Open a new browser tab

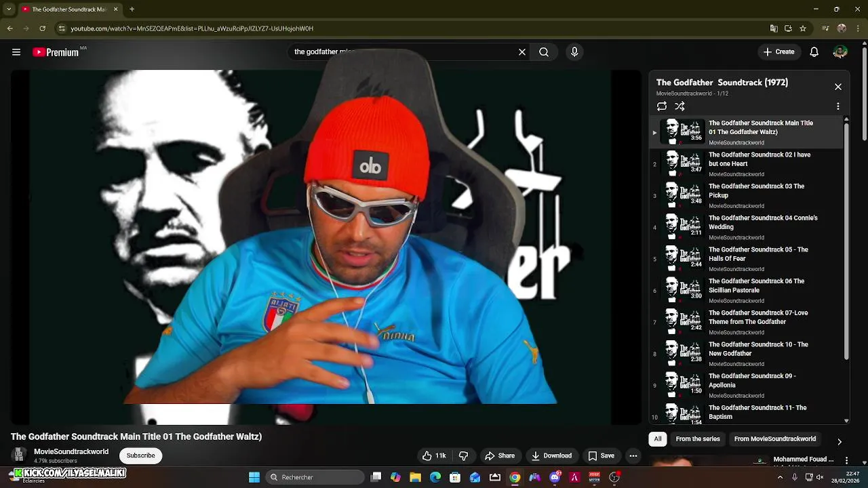[x=132, y=9]
